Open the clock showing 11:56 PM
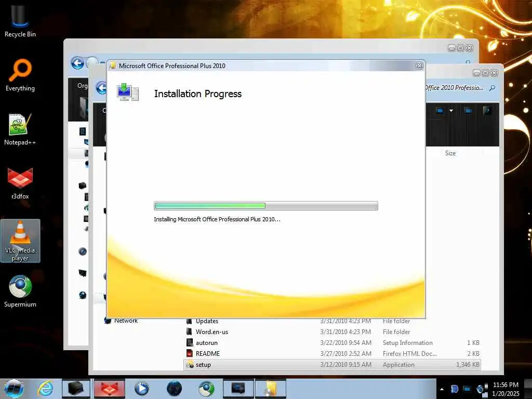Image resolution: width=532 pixels, height=399 pixels. pos(506,389)
